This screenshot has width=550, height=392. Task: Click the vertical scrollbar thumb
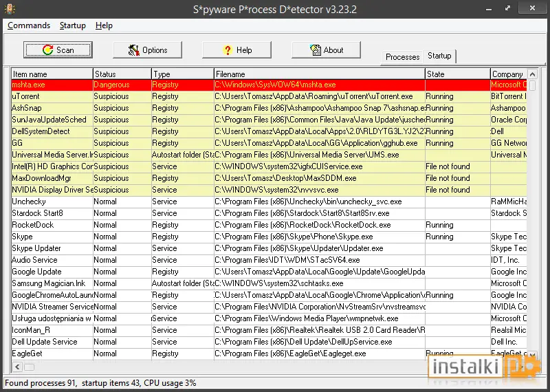(532, 86)
